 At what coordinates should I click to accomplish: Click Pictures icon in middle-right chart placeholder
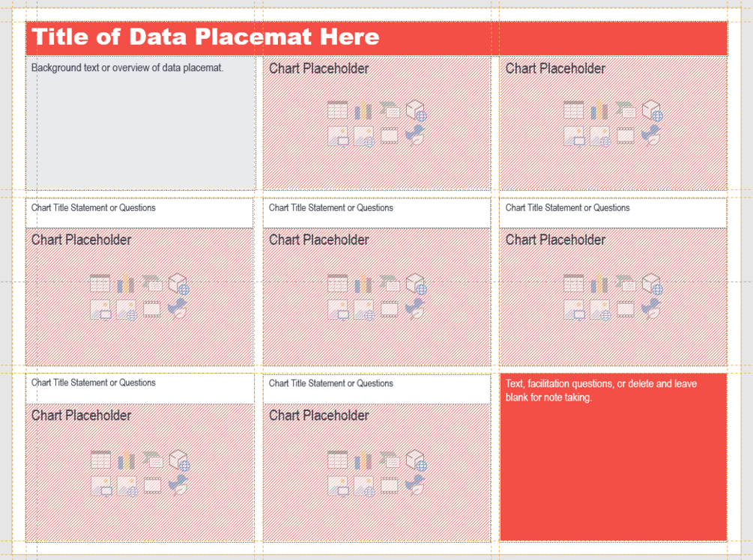click(573, 308)
